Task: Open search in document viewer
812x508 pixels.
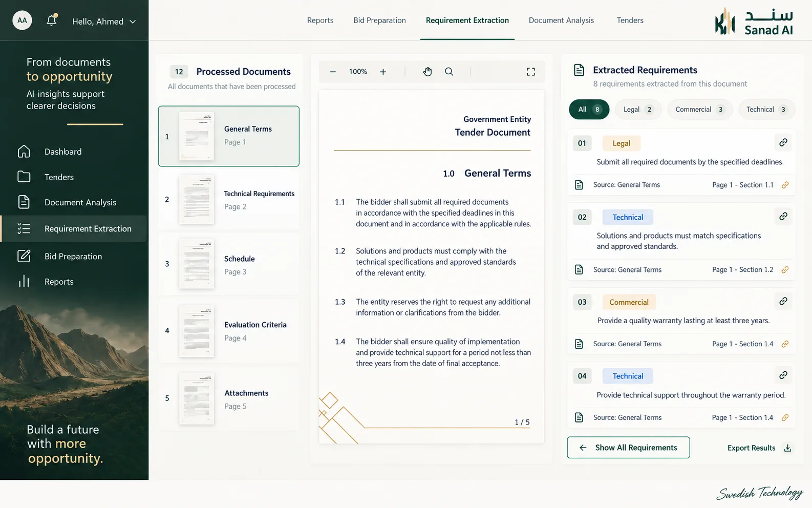Action: pos(449,72)
